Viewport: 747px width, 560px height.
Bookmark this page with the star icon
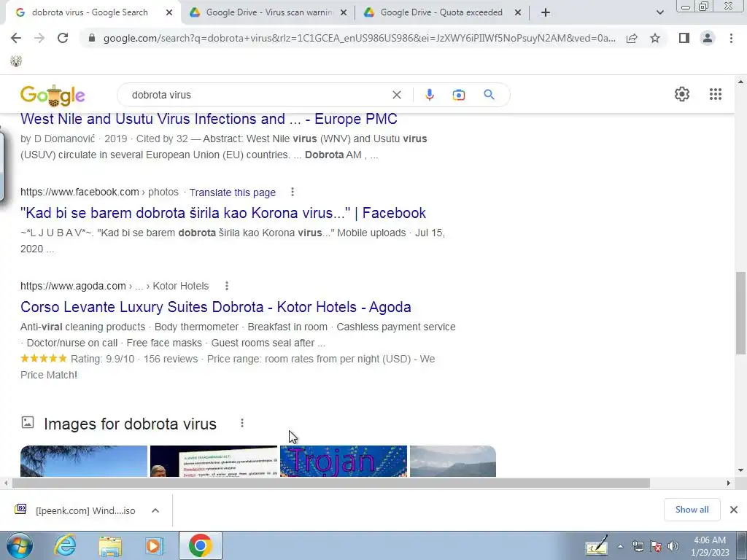655,38
